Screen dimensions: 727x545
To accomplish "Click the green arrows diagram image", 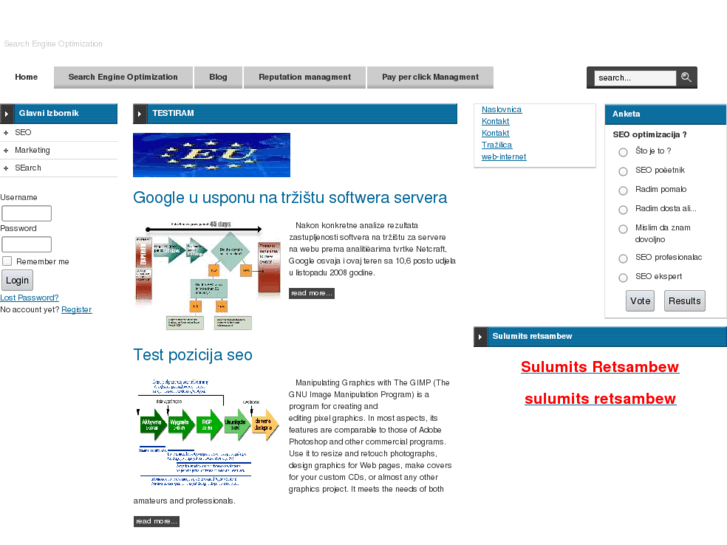I will point(207,432).
